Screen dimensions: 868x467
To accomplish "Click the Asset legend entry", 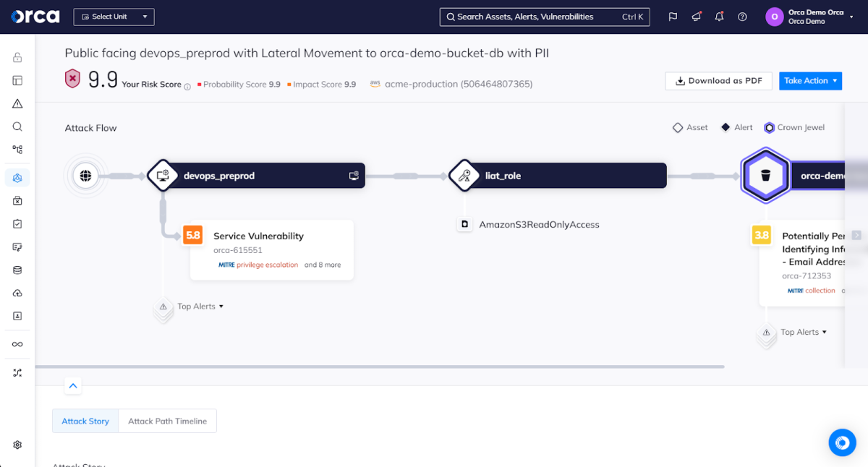I will (x=690, y=127).
